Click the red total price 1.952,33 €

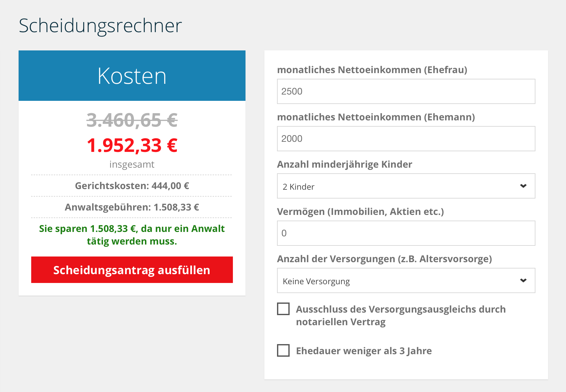coord(132,145)
